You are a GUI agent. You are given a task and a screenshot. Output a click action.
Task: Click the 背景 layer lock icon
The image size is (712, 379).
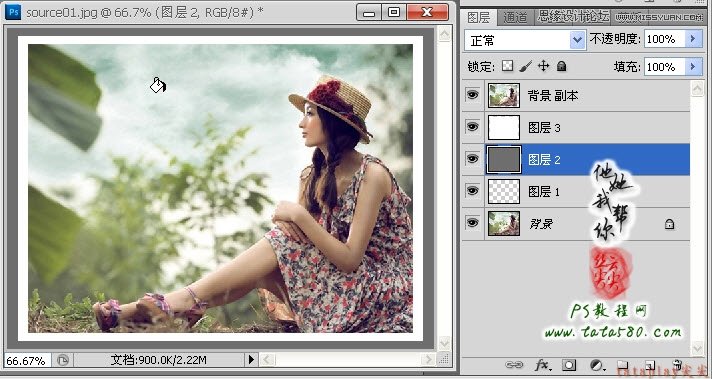click(x=669, y=224)
